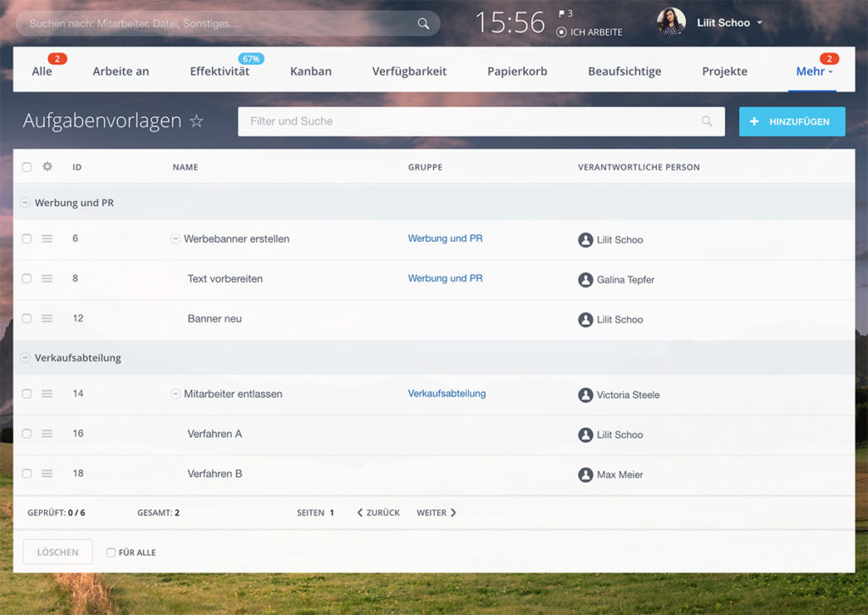Open the Papierkorb tab
This screenshot has height=615, width=868.
coord(517,71)
